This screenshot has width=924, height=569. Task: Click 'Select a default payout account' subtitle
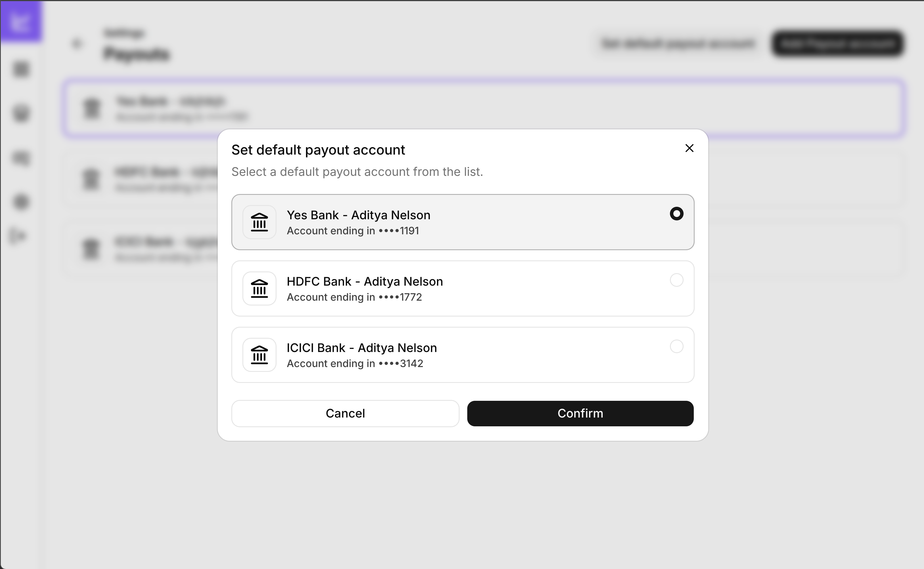357,172
